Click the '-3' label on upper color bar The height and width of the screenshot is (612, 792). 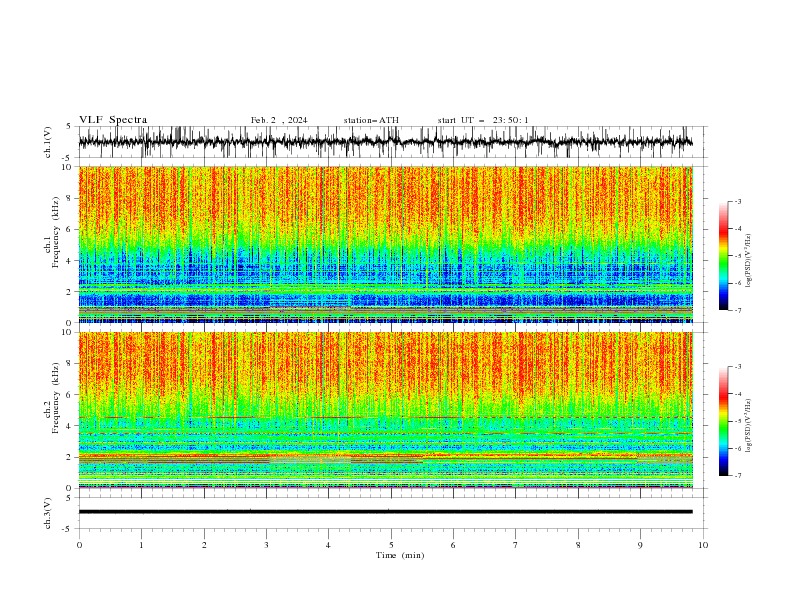coord(738,201)
